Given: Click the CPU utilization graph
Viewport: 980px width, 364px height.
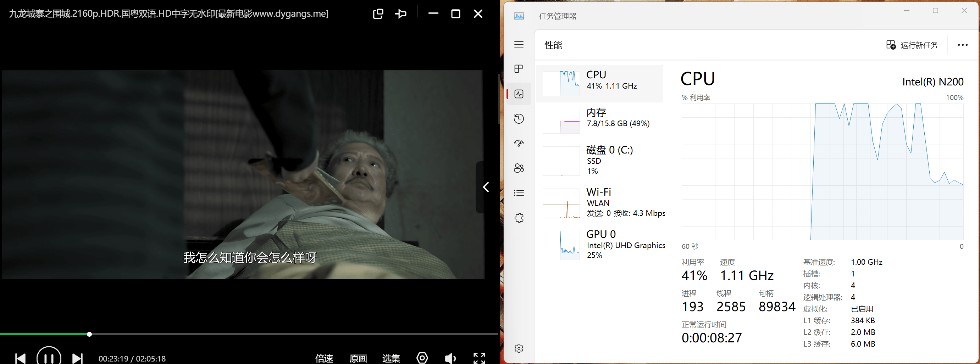Looking at the screenshot, I should [x=823, y=172].
